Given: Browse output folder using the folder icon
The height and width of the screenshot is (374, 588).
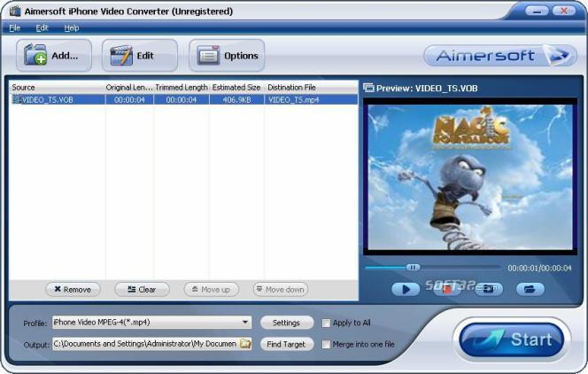Looking at the screenshot, I should [x=245, y=344].
